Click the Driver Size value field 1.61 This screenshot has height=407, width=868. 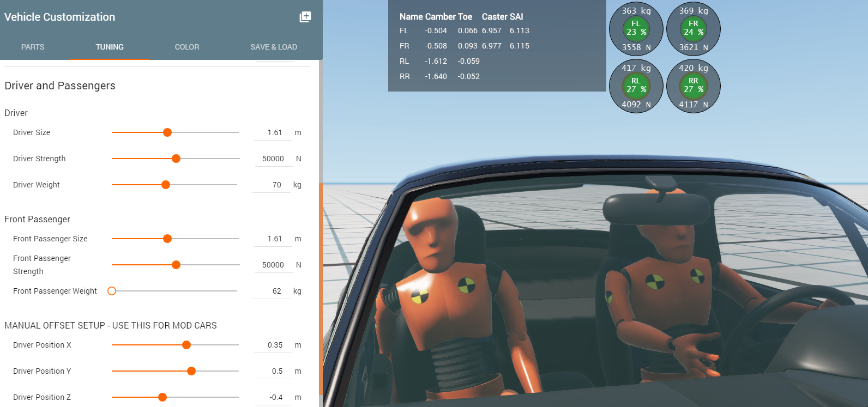tap(273, 132)
